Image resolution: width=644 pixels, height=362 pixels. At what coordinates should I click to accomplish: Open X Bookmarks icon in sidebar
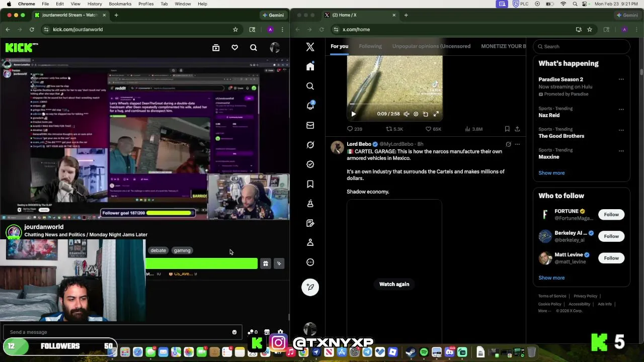click(310, 184)
